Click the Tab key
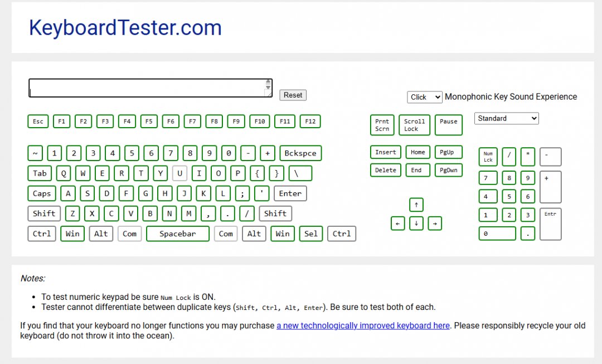Viewport: 602px width, 364px height. [40, 173]
